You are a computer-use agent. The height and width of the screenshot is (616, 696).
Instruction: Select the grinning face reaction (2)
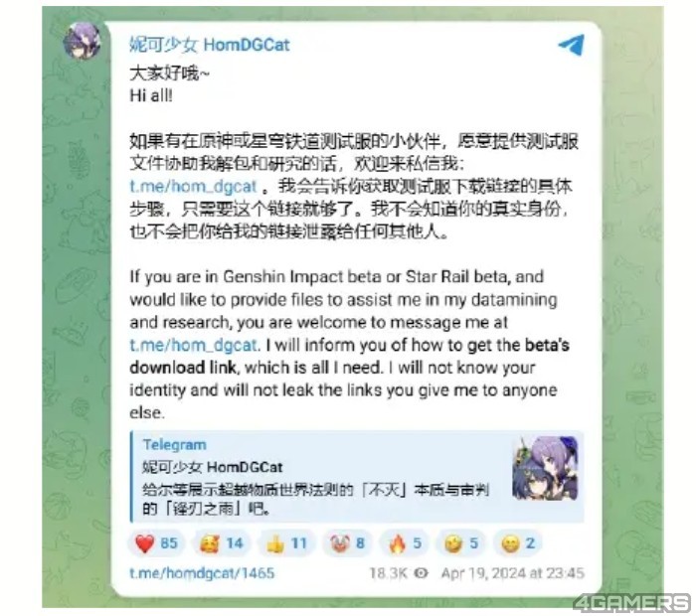[x=518, y=543]
